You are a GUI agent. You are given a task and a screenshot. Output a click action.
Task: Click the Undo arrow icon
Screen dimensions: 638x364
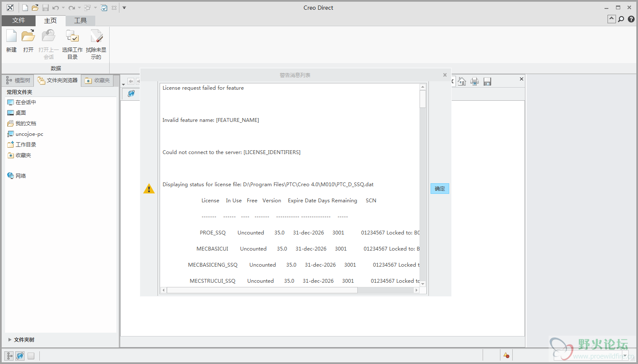(x=55, y=8)
